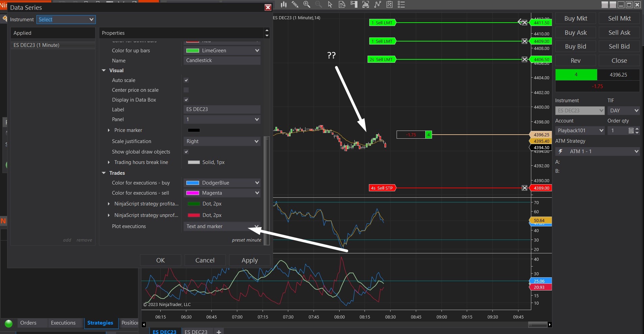Open the data box icon in chart toolbar
This screenshot has height=334, width=644.
pyautogui.click(x=342, y=4)
